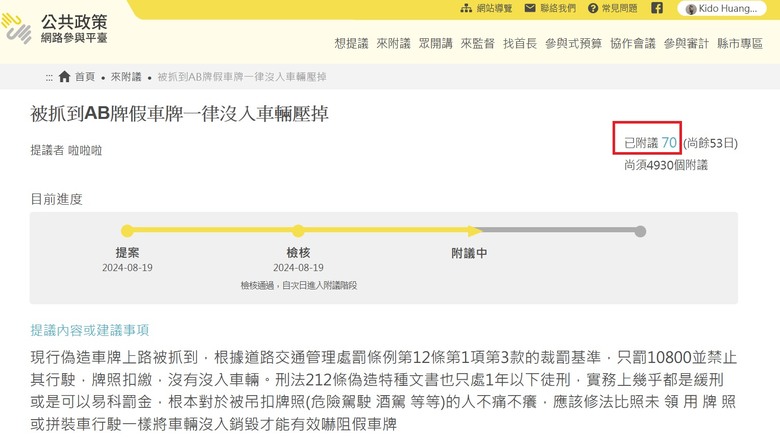Click the platform logo icon
The image size is (780, 439).
pyautogui.click(x=16, y=28)
